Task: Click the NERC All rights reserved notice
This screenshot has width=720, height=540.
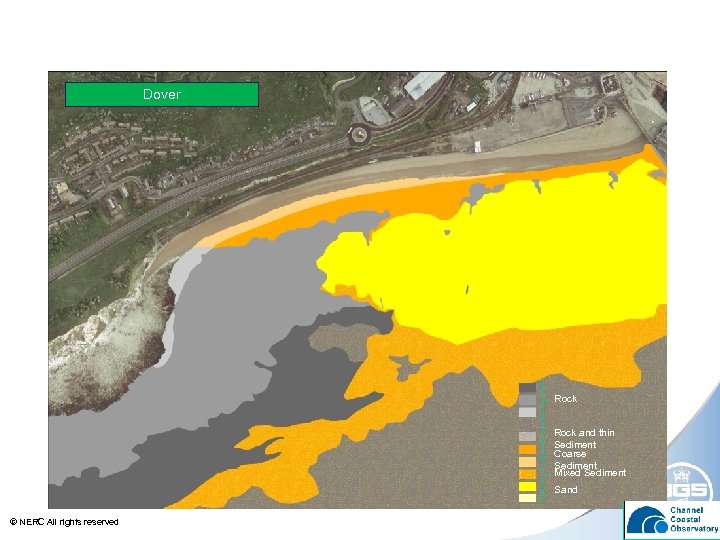Action: point(64,522)
